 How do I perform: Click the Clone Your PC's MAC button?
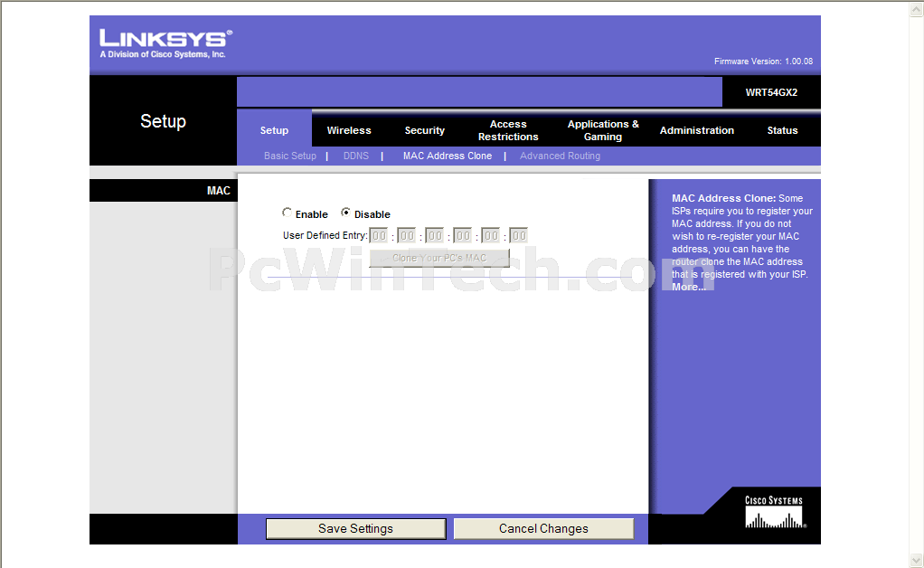point(439,258)
